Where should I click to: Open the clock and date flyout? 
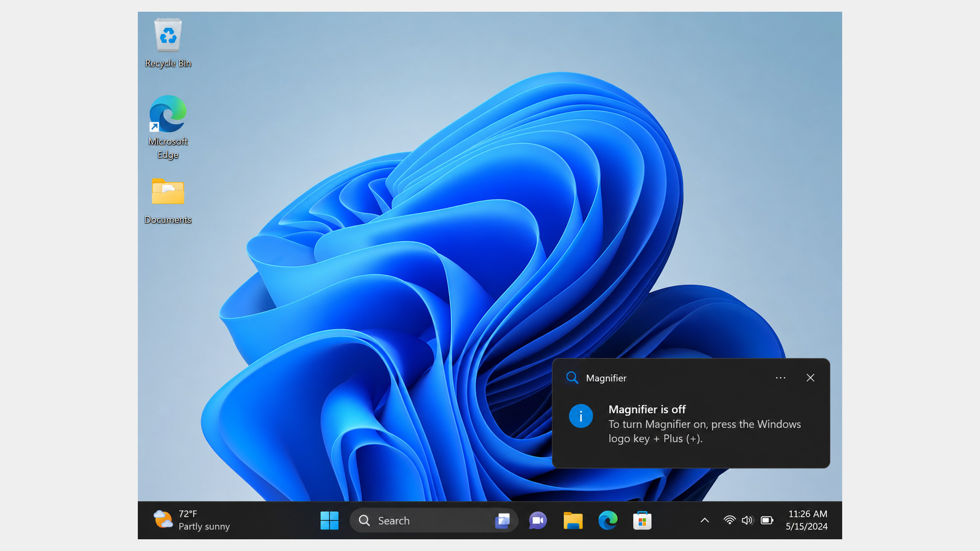point(807,520)
